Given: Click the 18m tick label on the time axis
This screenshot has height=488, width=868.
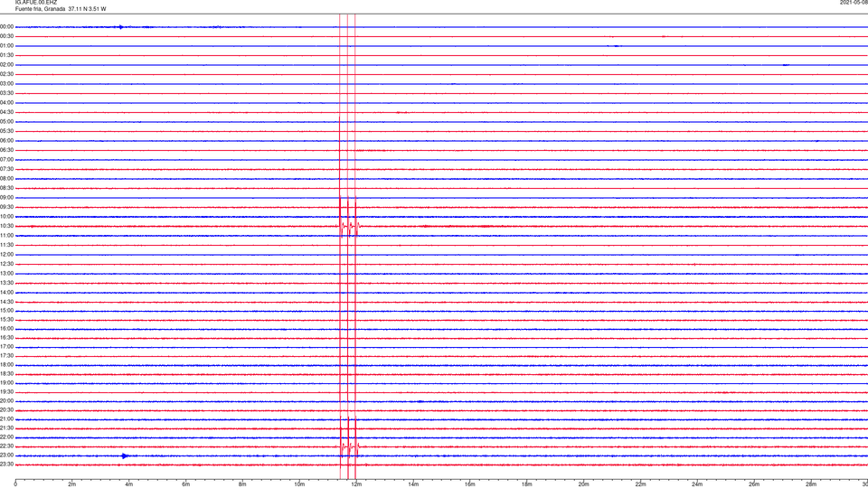Looking at the screenshot, I should 527,484.
